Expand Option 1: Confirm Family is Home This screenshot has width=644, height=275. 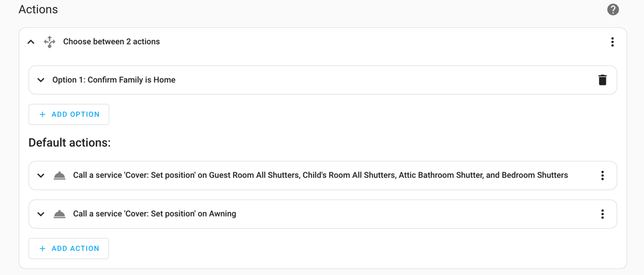tap(40, 80)
